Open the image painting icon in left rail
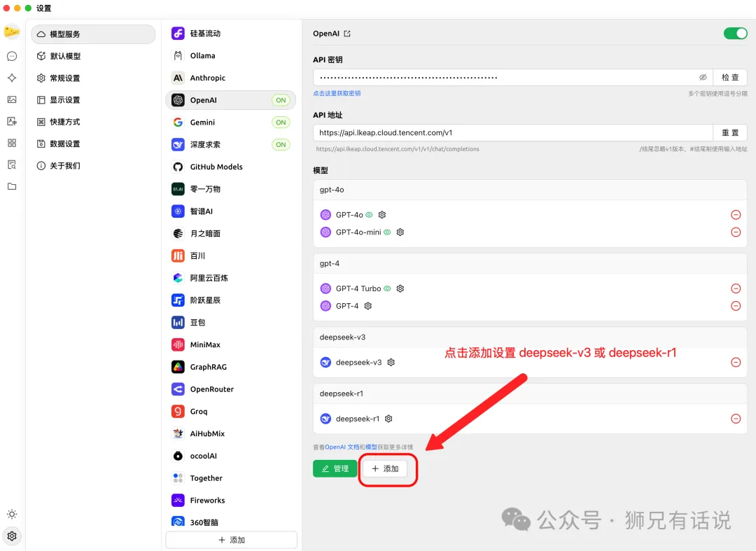Viewport: 756px width, 551px height. (x=12, y=100)
